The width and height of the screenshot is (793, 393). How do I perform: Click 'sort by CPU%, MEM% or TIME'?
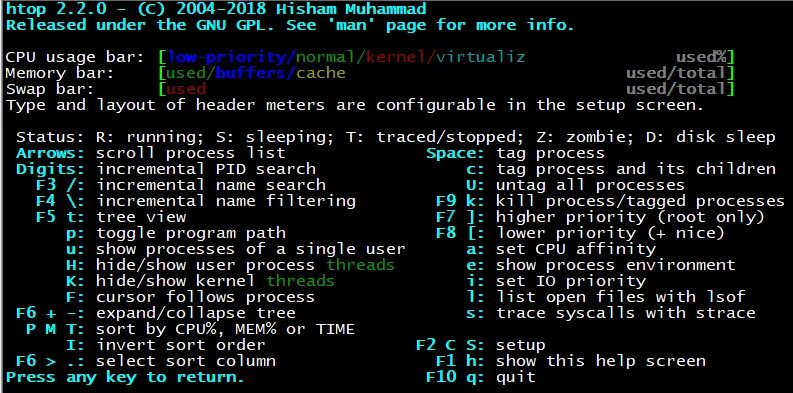(x=226, y=329)
